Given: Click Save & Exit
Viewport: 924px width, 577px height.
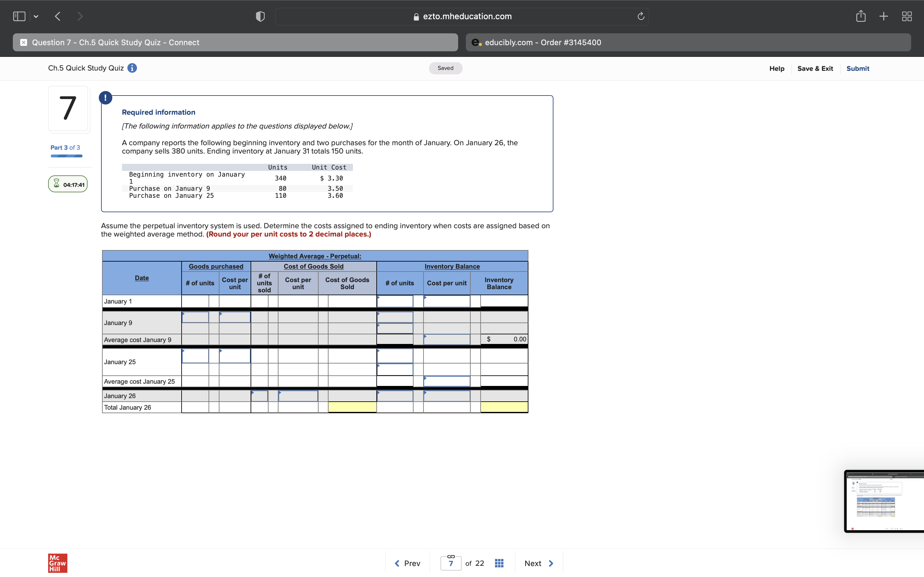Looking at the screenshot, I should coord(815,68).
